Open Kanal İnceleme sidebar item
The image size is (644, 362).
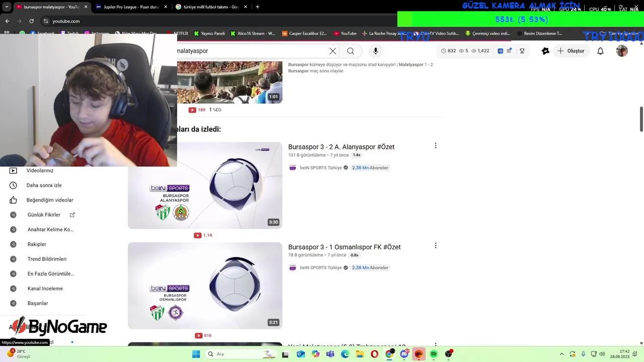(45, 289)
